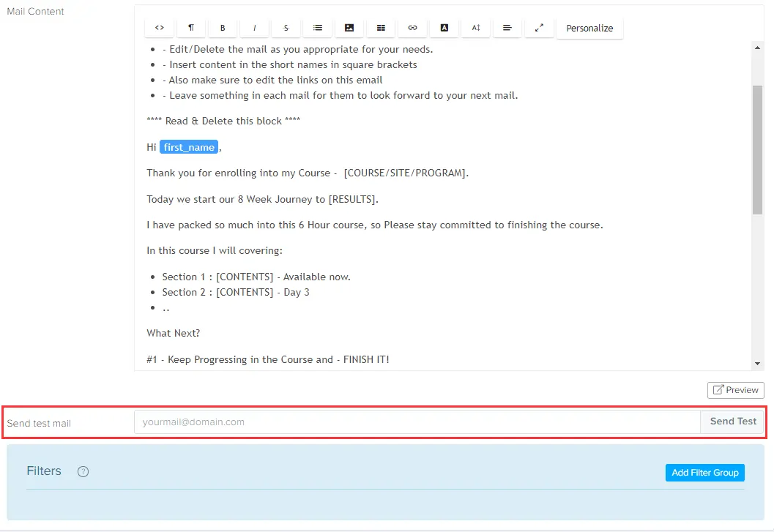Image resolution: width=774 pixels, height=532 pixels.
Task: Click the Add Filter Group button
Action: (704, 473)
